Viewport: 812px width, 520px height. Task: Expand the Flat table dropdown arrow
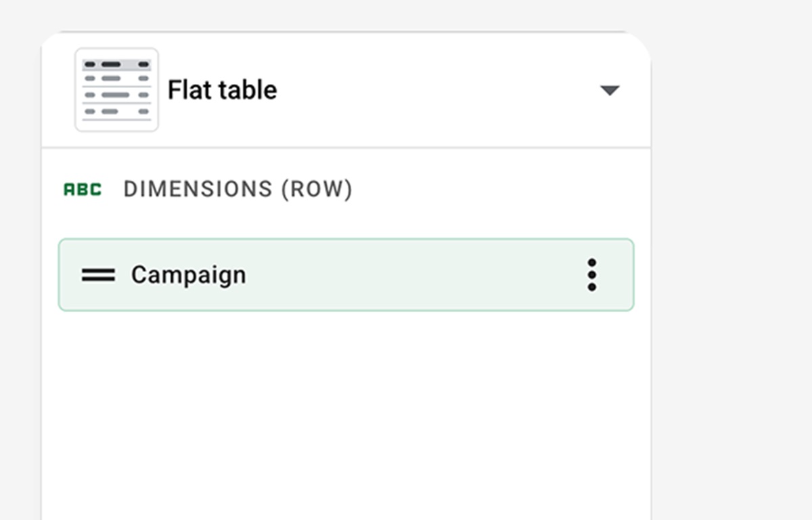click(610, 90)
